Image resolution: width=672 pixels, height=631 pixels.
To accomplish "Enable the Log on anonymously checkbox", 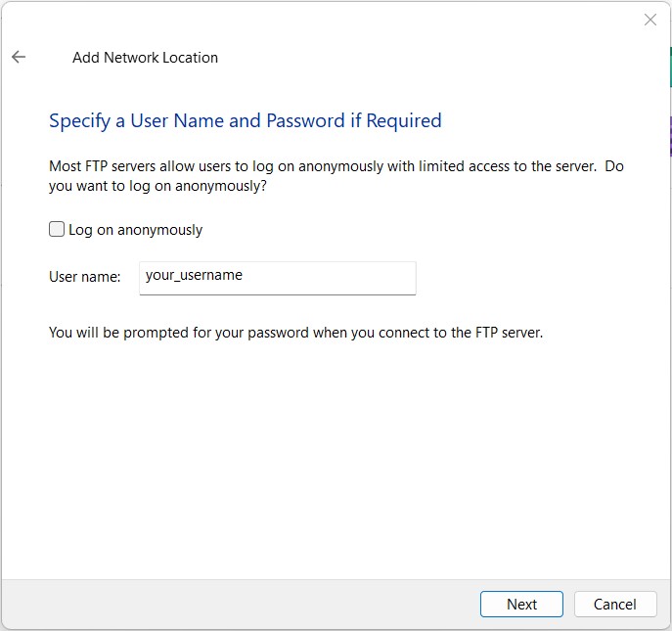I will 57,229.
